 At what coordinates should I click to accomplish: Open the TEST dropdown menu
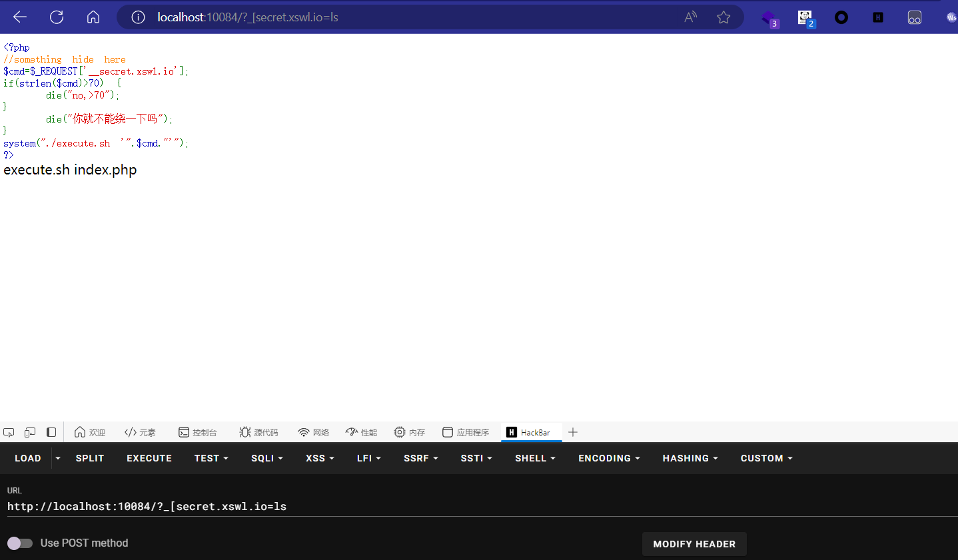pyautogui.click(x=211, y=458)
